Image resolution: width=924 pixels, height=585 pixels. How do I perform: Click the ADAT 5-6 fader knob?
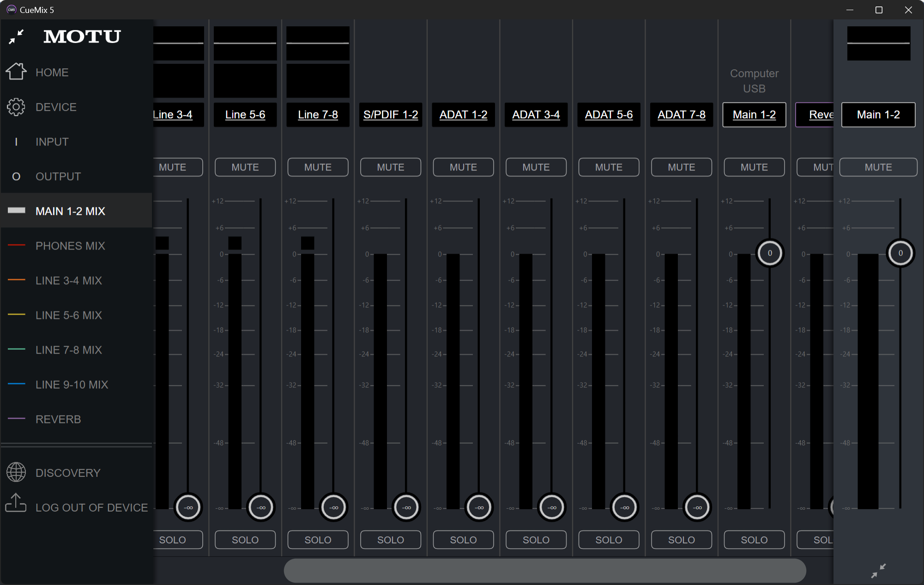624,507
